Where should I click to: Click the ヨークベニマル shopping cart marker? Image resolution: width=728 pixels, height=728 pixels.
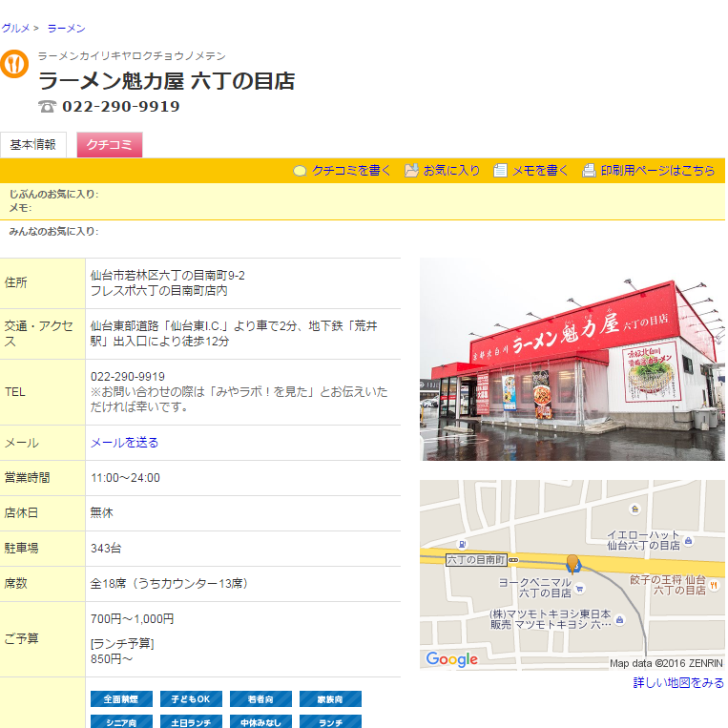coord(579,589)
